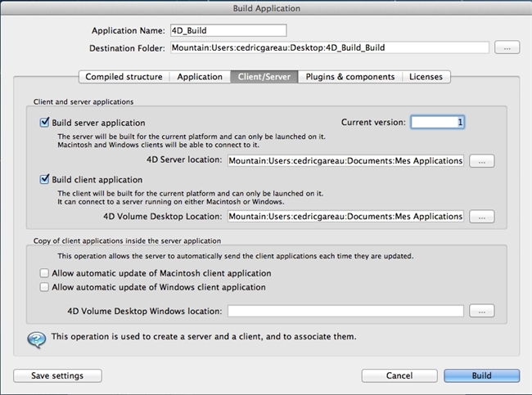Browse for 4D Volume Desktop Location
The height and width of the screenshot is (395, 532).
pos(482,217)
